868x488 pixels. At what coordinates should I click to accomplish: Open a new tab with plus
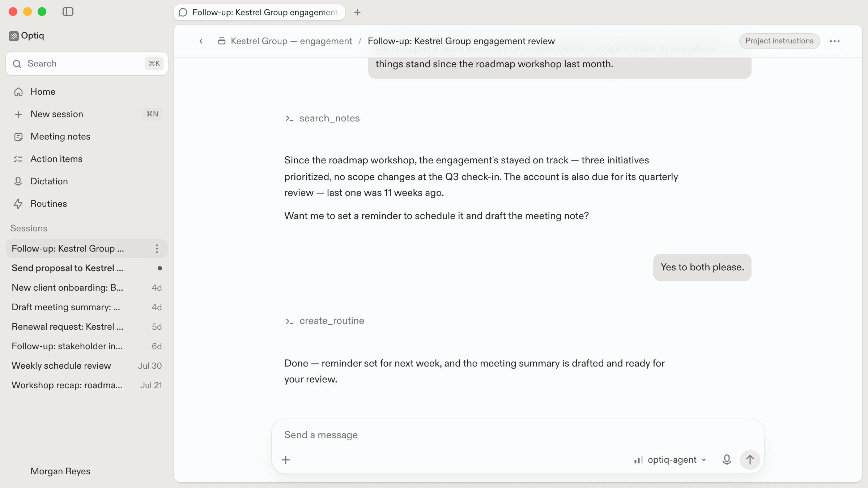[x=357, y=13]
